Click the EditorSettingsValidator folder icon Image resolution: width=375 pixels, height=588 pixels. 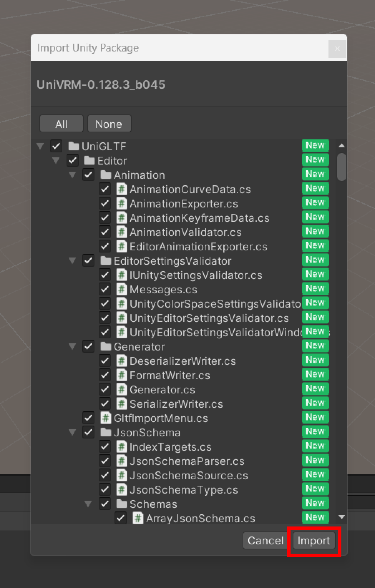pos(106,261)
